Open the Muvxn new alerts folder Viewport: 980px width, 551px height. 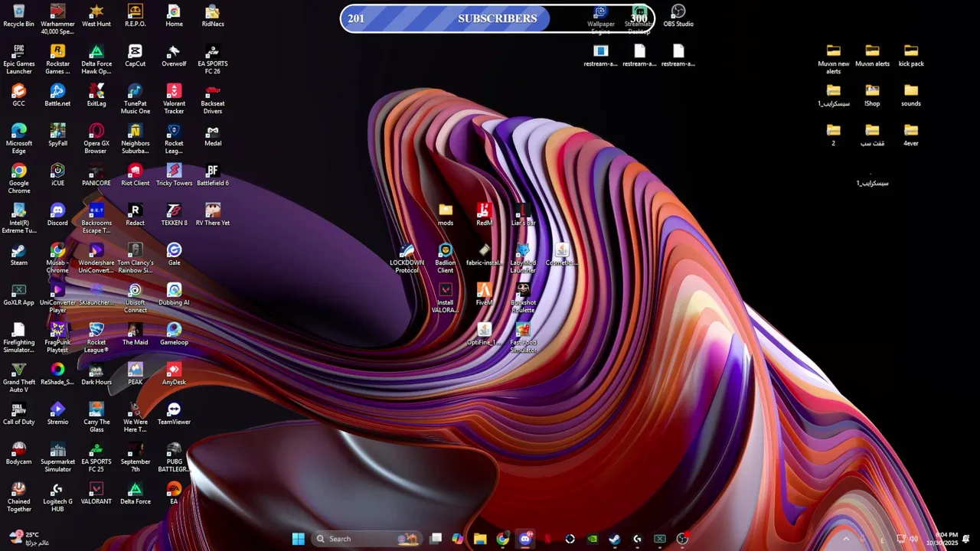click(834, 59)
